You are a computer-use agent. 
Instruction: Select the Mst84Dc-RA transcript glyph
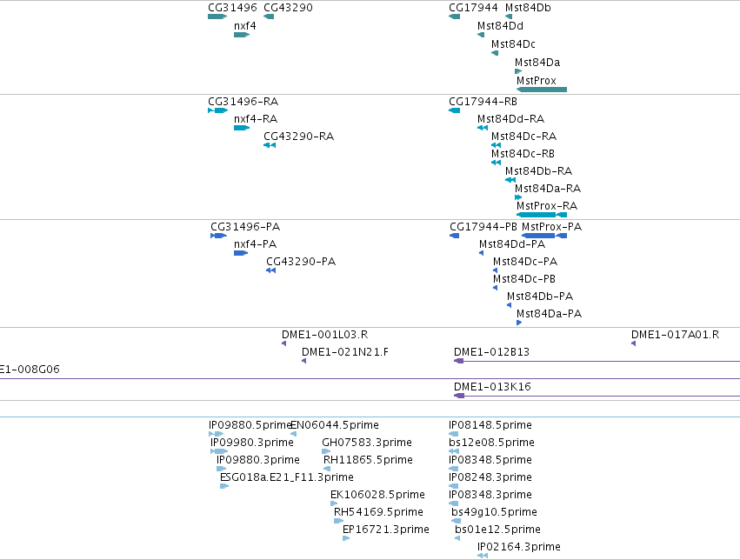tap(496, 145)
